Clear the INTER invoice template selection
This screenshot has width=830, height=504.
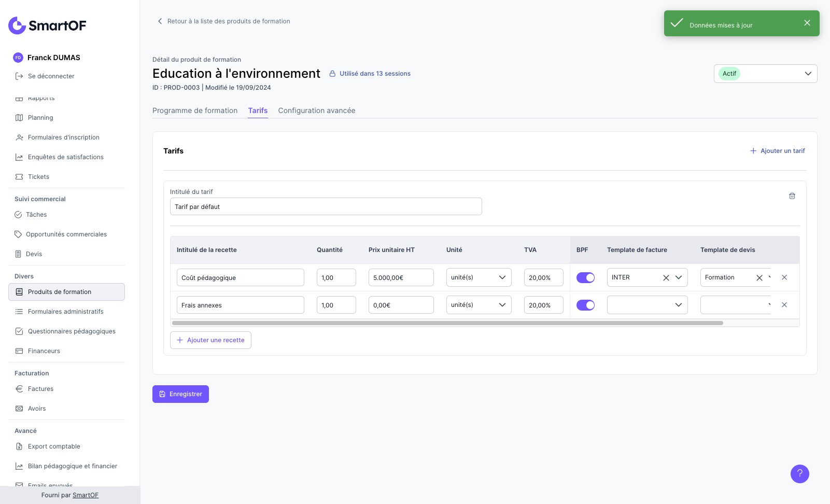click(x=666, y=278)
